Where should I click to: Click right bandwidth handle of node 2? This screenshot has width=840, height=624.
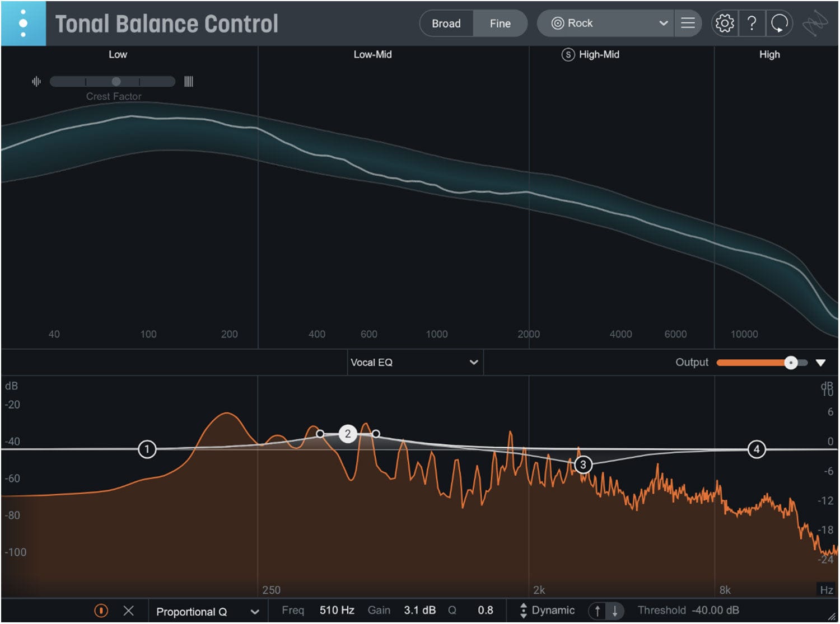point(376,434)
